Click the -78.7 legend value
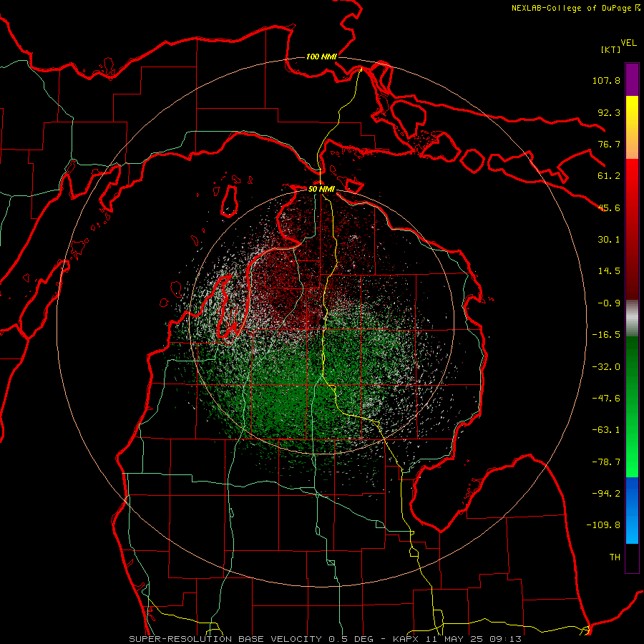The width and height of the screenshot is (644, 644). (x=606, y=462)
